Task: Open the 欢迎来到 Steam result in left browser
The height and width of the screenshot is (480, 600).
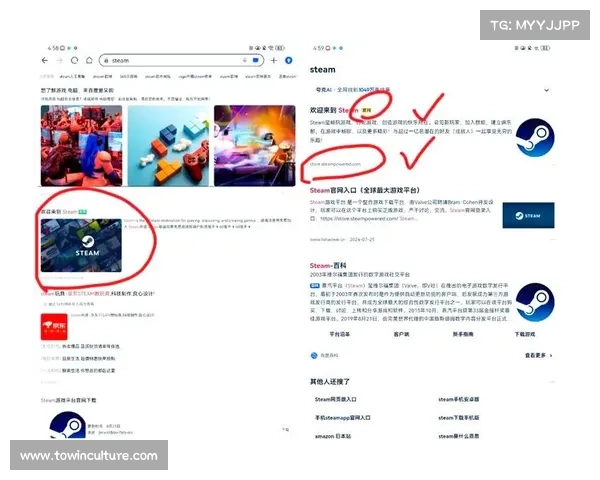Action: pos(59,212)
